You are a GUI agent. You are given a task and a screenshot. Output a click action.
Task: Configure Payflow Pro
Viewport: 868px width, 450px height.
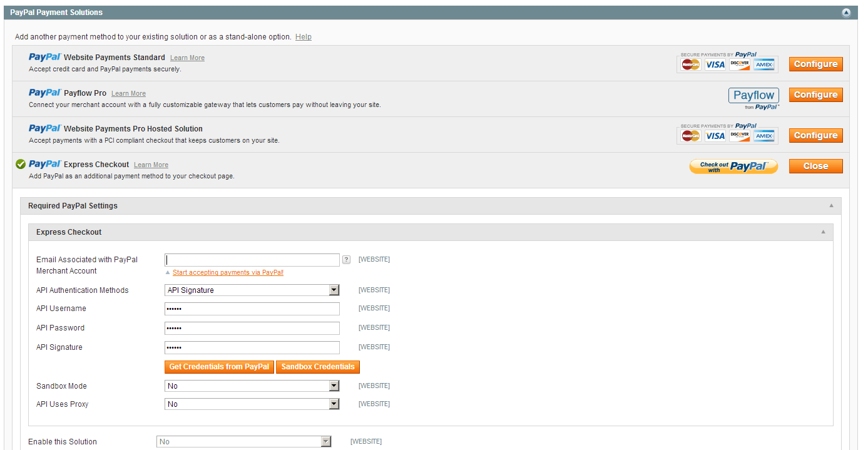815,95
